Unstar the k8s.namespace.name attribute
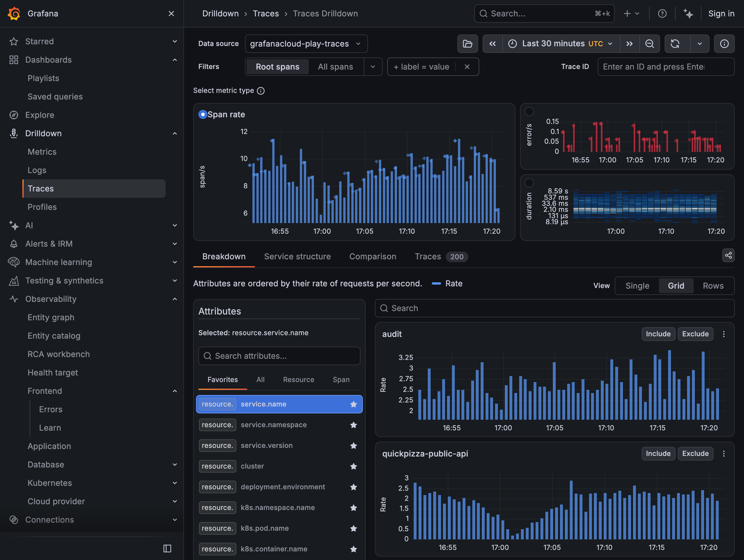This screenshot has width=744, height=560. click(354, 507)
